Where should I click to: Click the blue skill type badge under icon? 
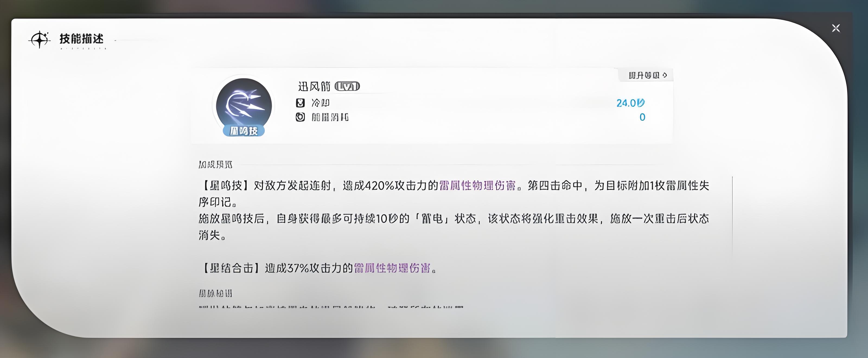(x=244, y=131)
